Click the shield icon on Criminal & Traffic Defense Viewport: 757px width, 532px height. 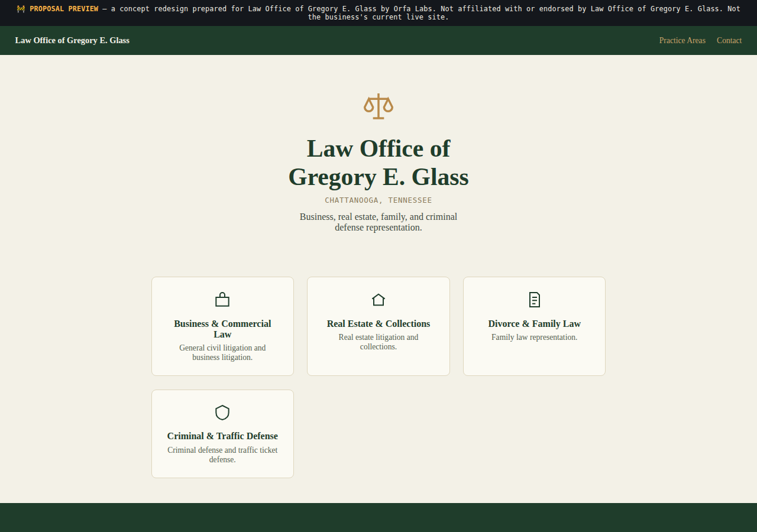pos(222,412)
